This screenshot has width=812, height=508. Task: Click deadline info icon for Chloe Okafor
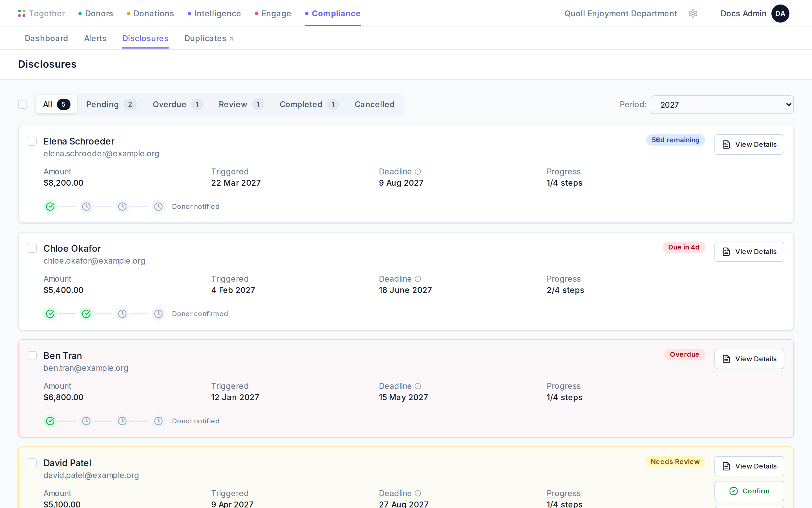pos(418,279)
